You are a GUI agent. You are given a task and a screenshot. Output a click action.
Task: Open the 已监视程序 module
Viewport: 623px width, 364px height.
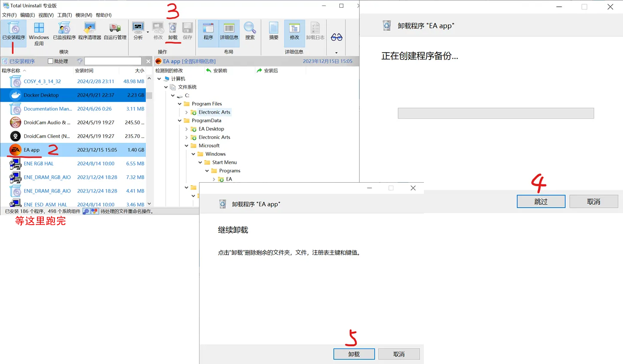pos(64,31)
